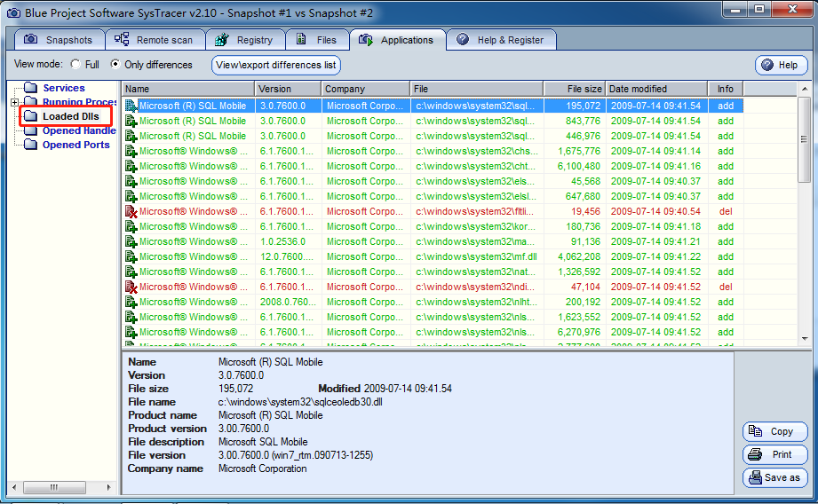
Task: Sort by the File column header
Action: [x=477, y=89]
